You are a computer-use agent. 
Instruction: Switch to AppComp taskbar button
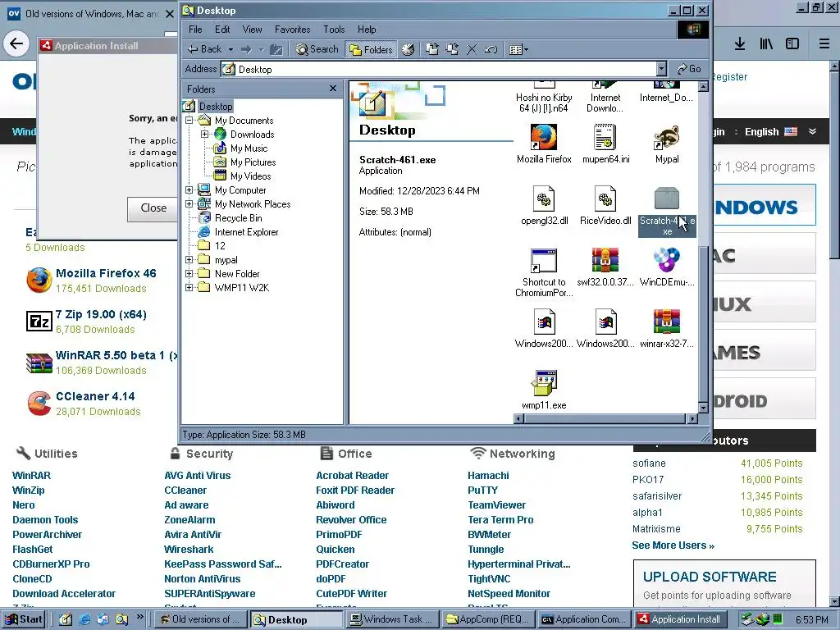coord(488,619)
